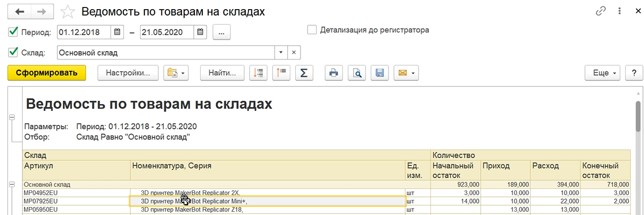Open help with the ? button
The image size is (644, 215).
634,73
